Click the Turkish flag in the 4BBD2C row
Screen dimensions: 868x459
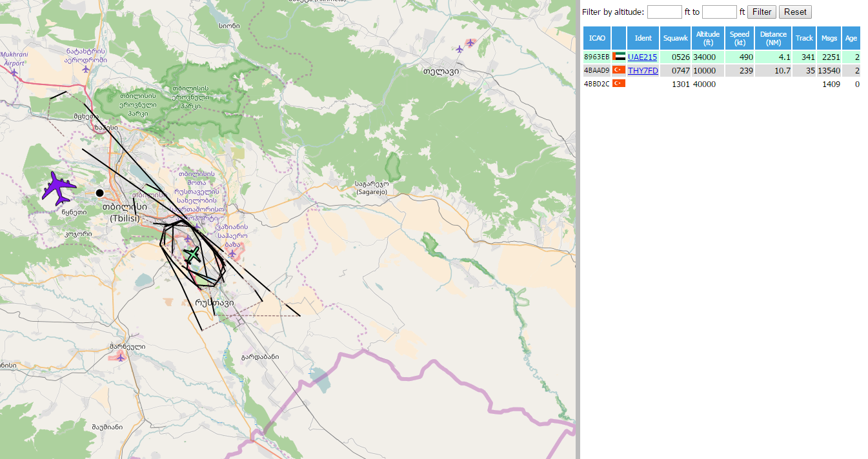pos(619,83)
